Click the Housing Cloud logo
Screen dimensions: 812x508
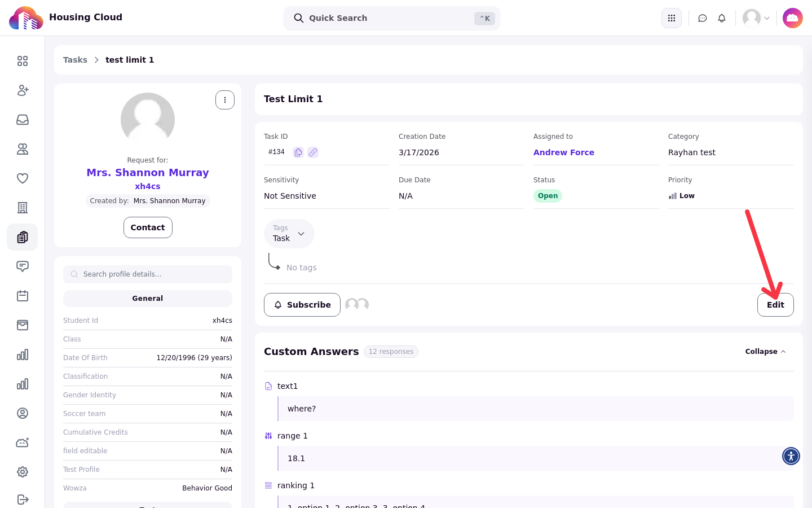coord(26,18)
